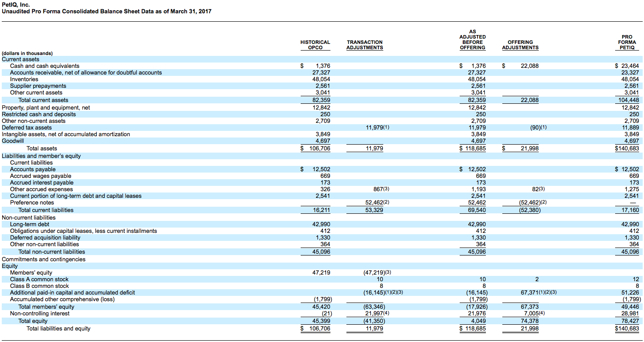Image resolution: width=644 pixels, height=342 pixels.
Task: Select the 'Total liabilities and equity' row label
Action: tap(58, 328)
